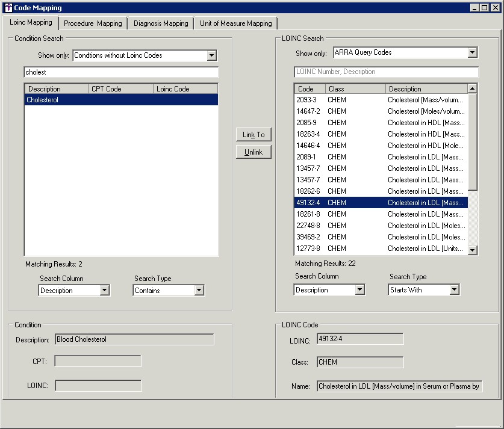Screen dimensions: 504x429
Task: Sort conditions by Loinc Code column header
Action: coord(185,89)
